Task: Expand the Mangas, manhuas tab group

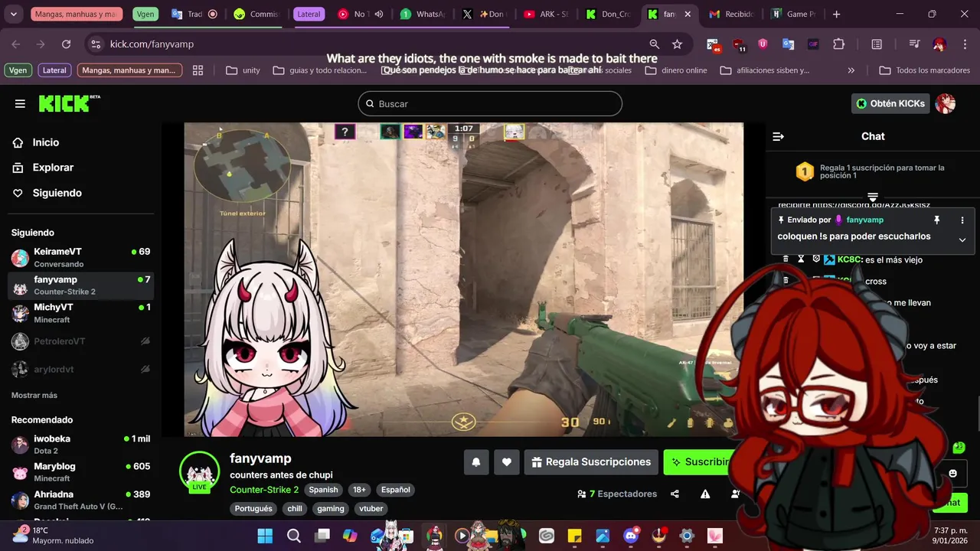Action: [77, 14]
